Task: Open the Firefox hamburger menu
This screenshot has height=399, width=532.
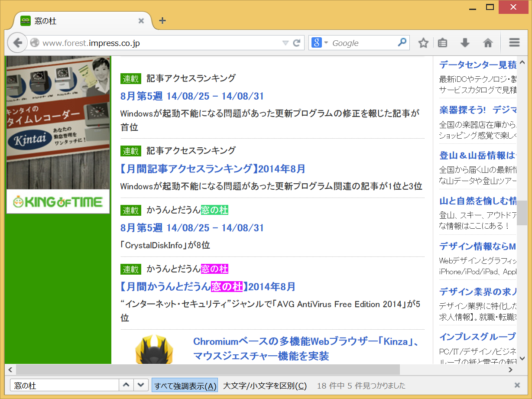Action: click(x=514, y=42)
